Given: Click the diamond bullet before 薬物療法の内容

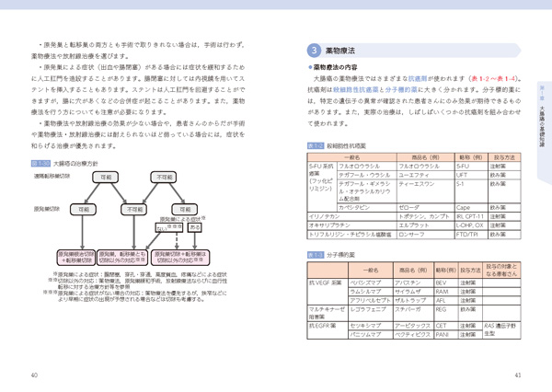Looking at the screenshot, I should click(x=310, y=68).
